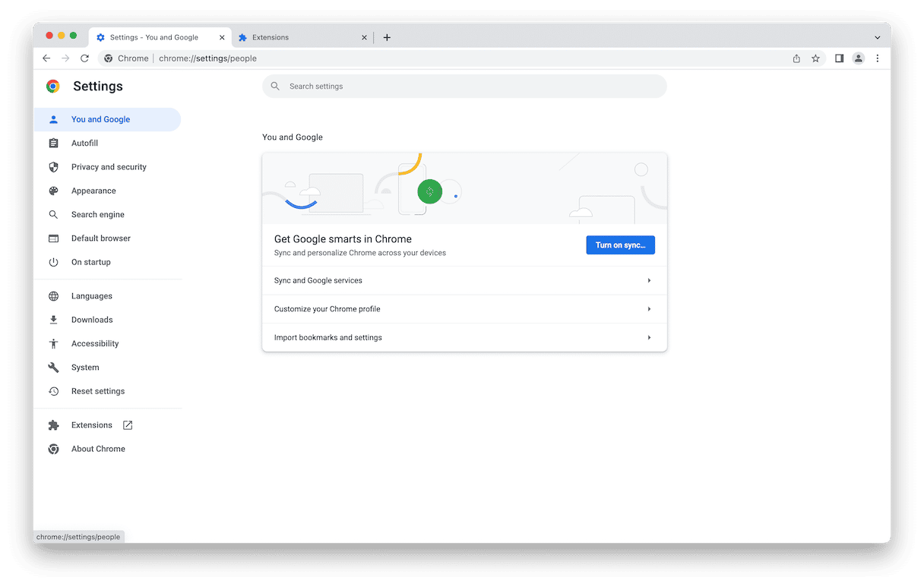Viewport: 924px width, 587px height.
Task: Click the site info Chrome chip in address bar
Action: [x=126, y=58]
